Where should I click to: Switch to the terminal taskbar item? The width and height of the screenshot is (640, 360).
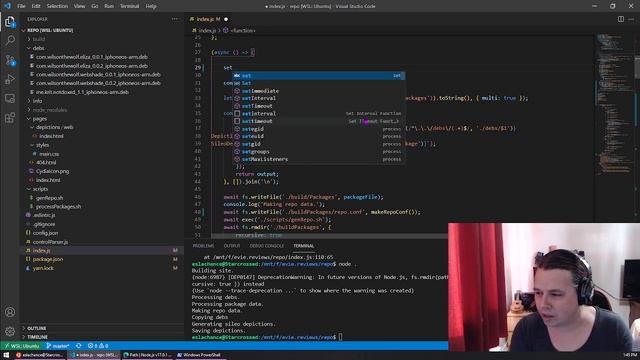click(40, 355)
